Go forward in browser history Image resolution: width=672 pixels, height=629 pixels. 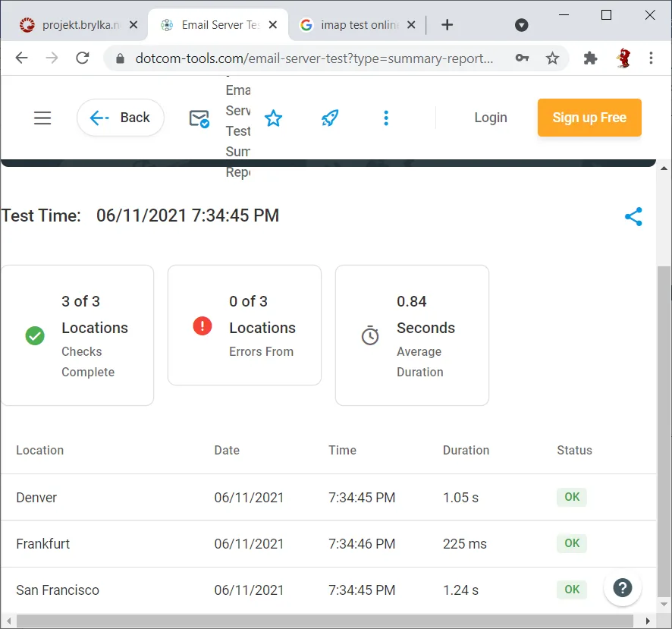tap(52, 58)
